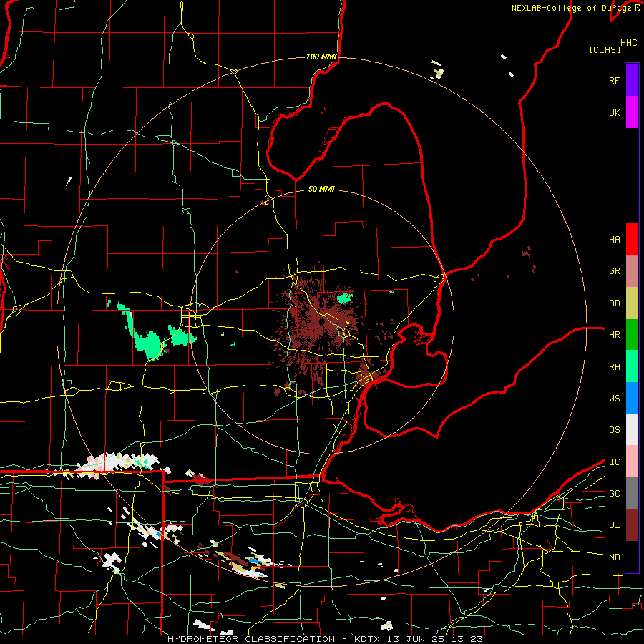Click the 'DS' legend label
Screen dimensions: 644x644
point(614,430)
